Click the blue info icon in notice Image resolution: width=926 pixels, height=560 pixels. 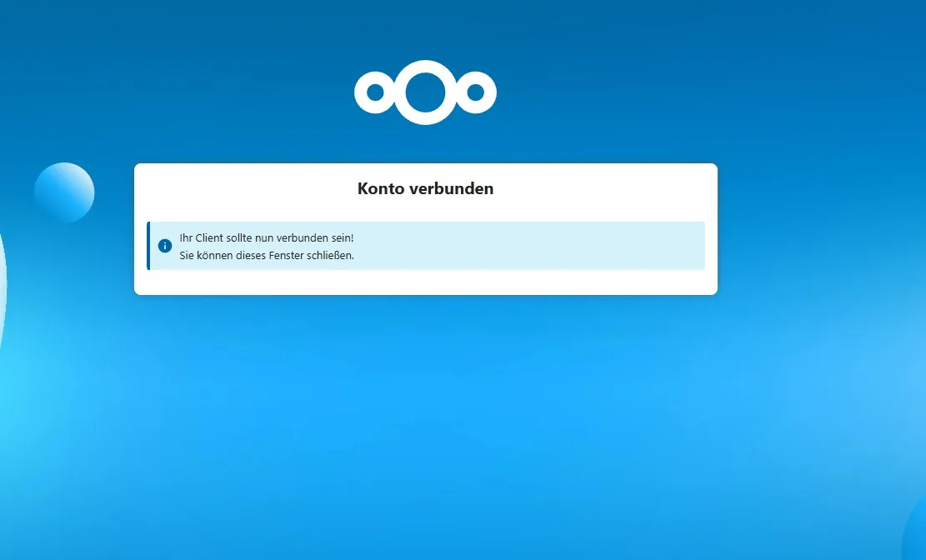(x=165, y=246)
